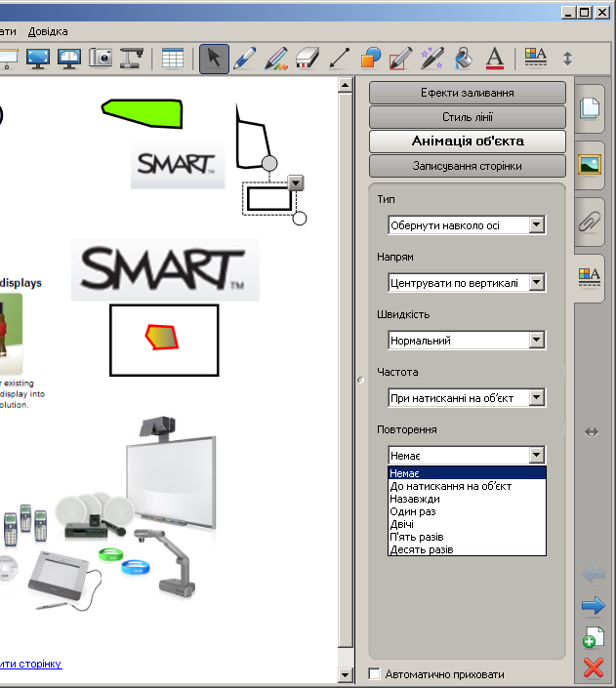Viewport: 616px width, 688px height.
Task: Click the sidebar resize grip handle
Action: [360, 381]
